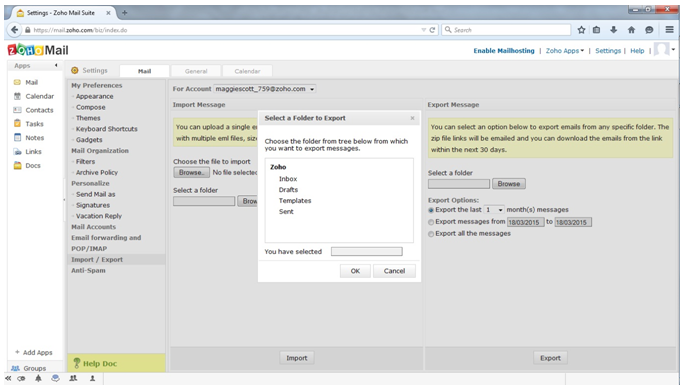Screen dimensions: 685x388
Task: Confirm folder selection with OK
Action: click(355, 271)
